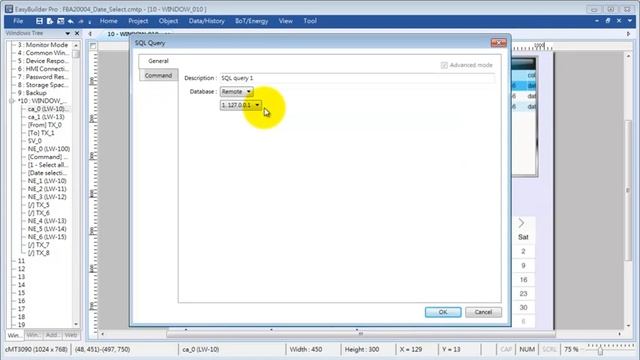Switch to the IIoT/Energy ribbon tab
640x360 pixels.
coord(251,21)
